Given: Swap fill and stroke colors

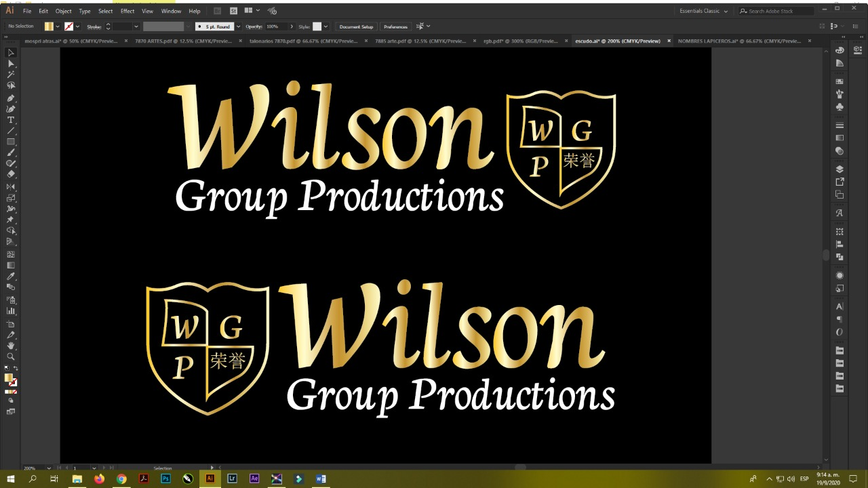Looking at the screenshot, I should click(x=16, y=368).
